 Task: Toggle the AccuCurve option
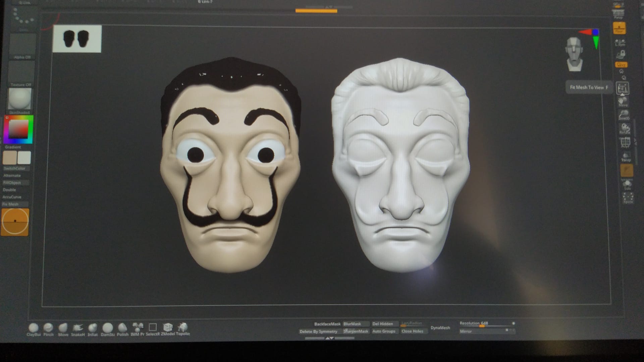[12, 197]
